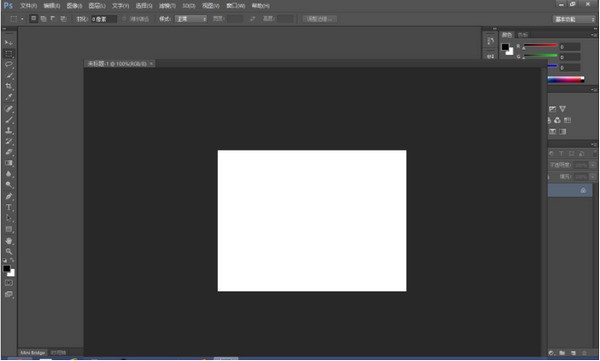Select the Path Selection tool
Viewport: 600px width, 361px height.
click(x=8, y=218)
